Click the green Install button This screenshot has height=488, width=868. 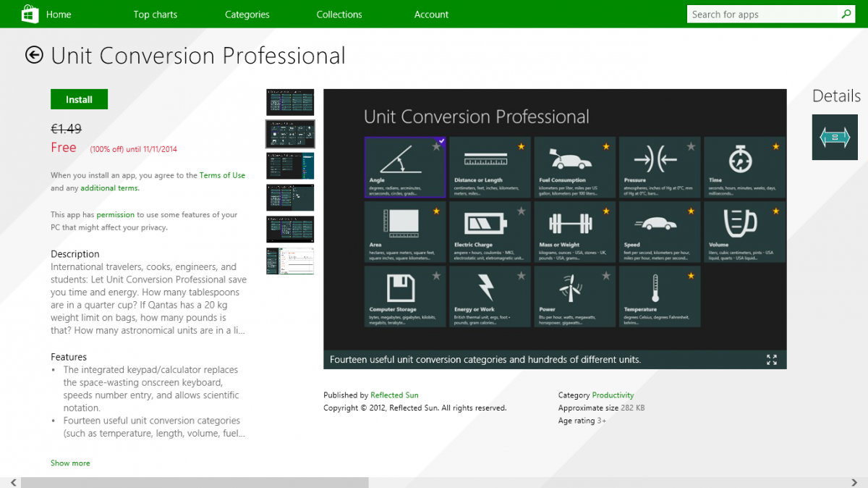tap(79, 99)
